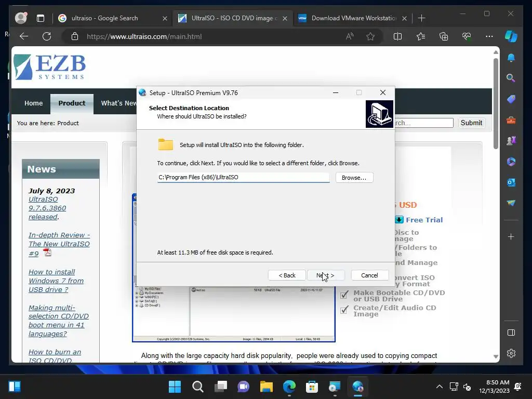Screen dimensions: 532x399
Task: Open the sidebar Drop paper plane icon
Action: (511, 203)
